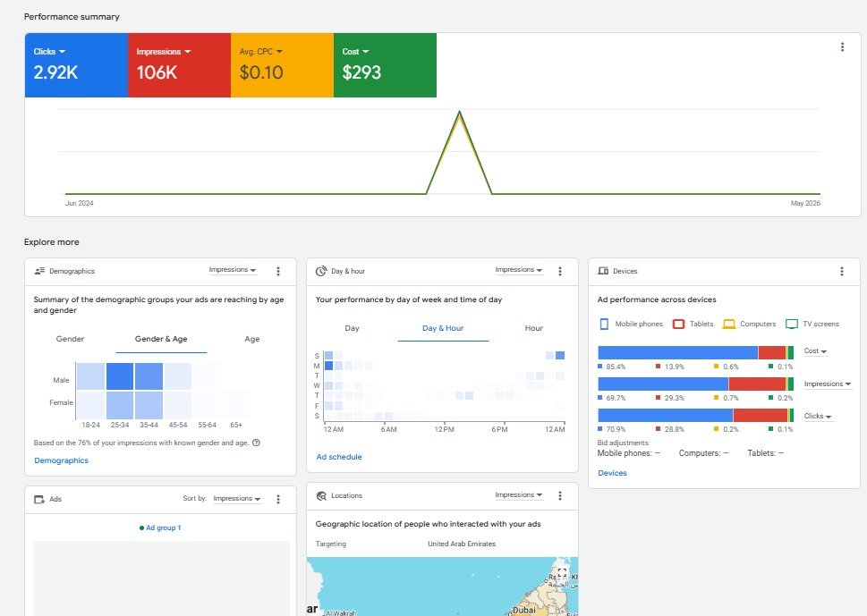Open the Devices link below bid adjustments

(x=612, y=473)
